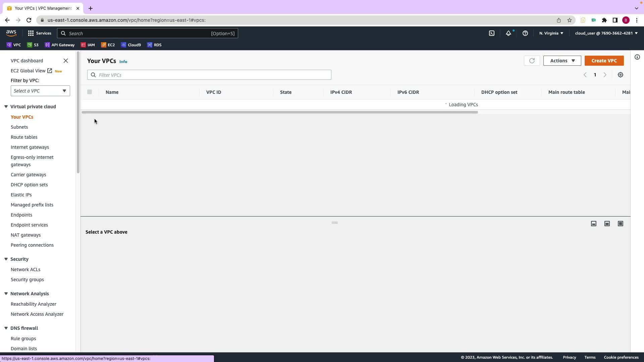This screenshot has height=362, width=644.
Task: Toggle the select all VPCs checkbox
Action: coord(90,92)
